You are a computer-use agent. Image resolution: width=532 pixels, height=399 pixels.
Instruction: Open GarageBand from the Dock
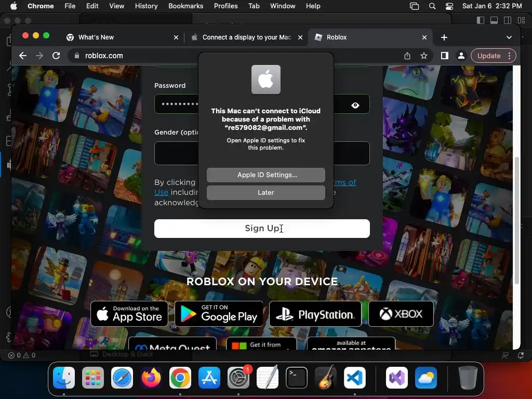tap(326, 378)
